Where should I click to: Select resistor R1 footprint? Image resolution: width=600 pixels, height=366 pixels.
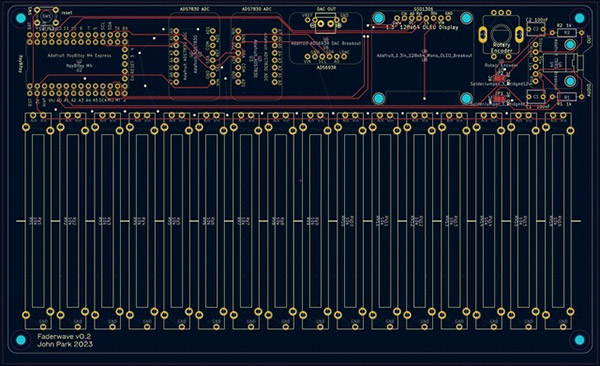[567, 97]
